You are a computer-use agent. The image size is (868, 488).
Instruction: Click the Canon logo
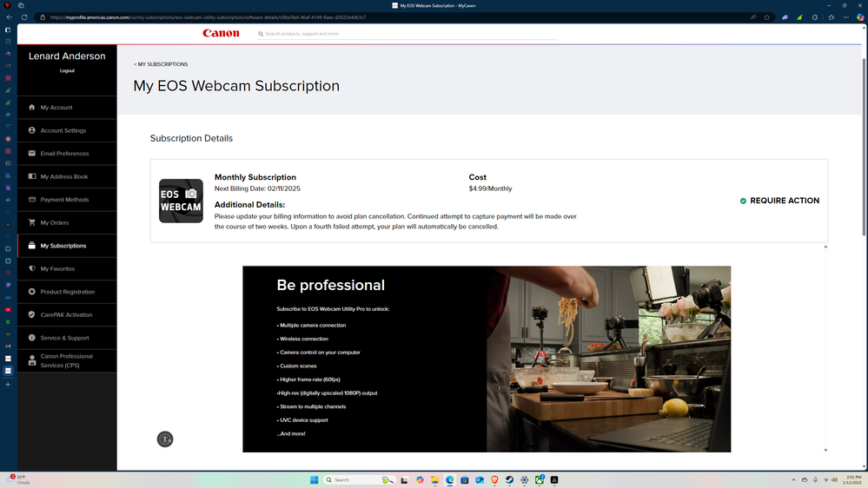(x=221, y=33)
